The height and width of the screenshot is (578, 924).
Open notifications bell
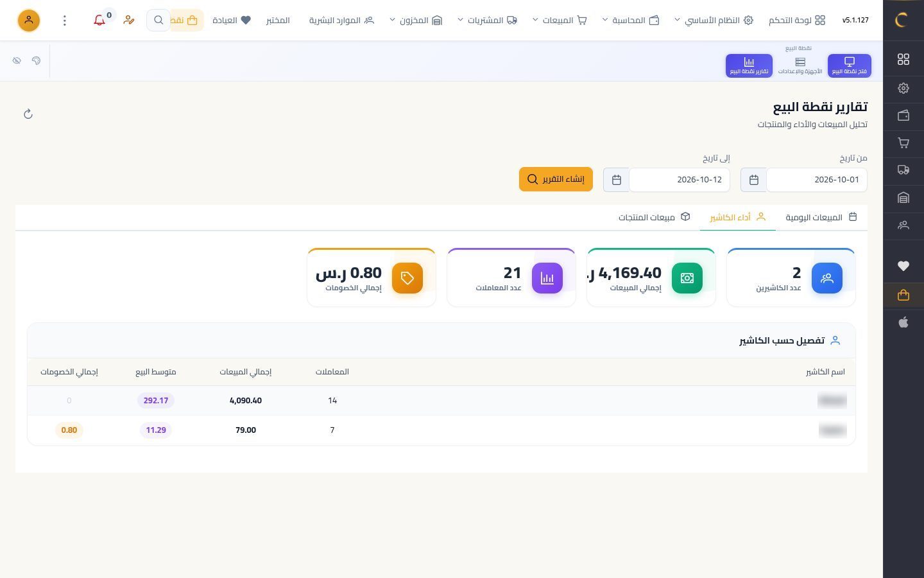(x=99, y=20)
